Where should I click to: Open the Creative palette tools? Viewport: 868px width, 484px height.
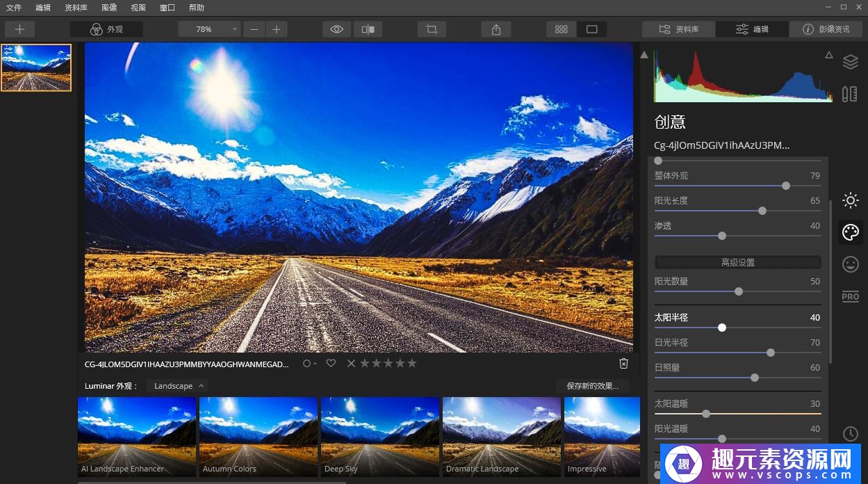(850, 232)
